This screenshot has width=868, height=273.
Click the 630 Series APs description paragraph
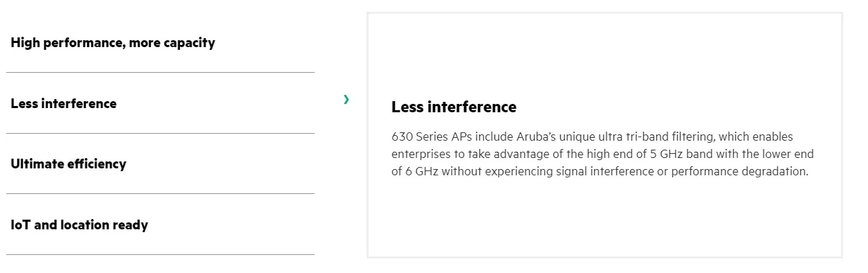pos(602,154)
